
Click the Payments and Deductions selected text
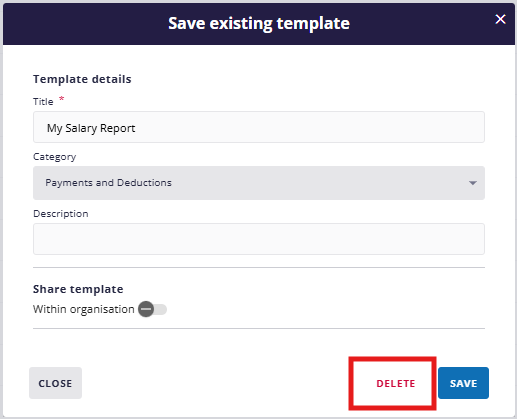point(108,183)
